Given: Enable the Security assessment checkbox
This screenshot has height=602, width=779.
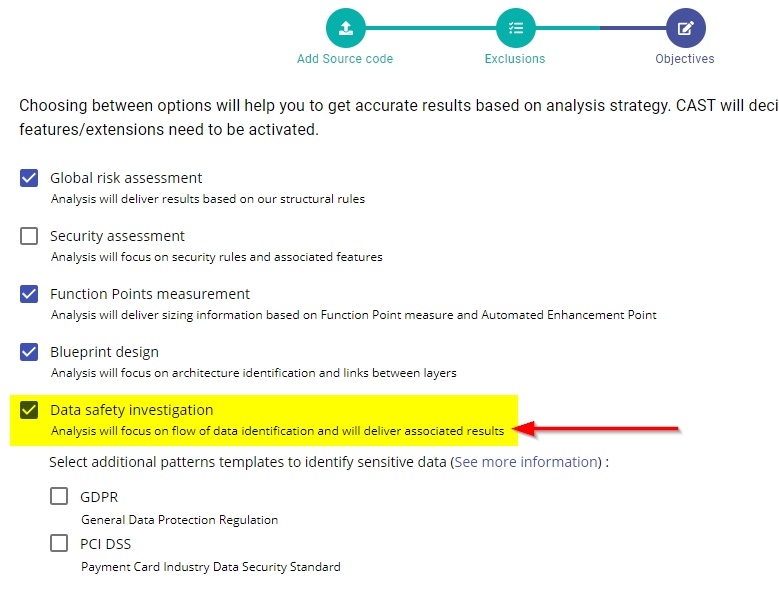Looking at the screenshot, I should (29, 236).
